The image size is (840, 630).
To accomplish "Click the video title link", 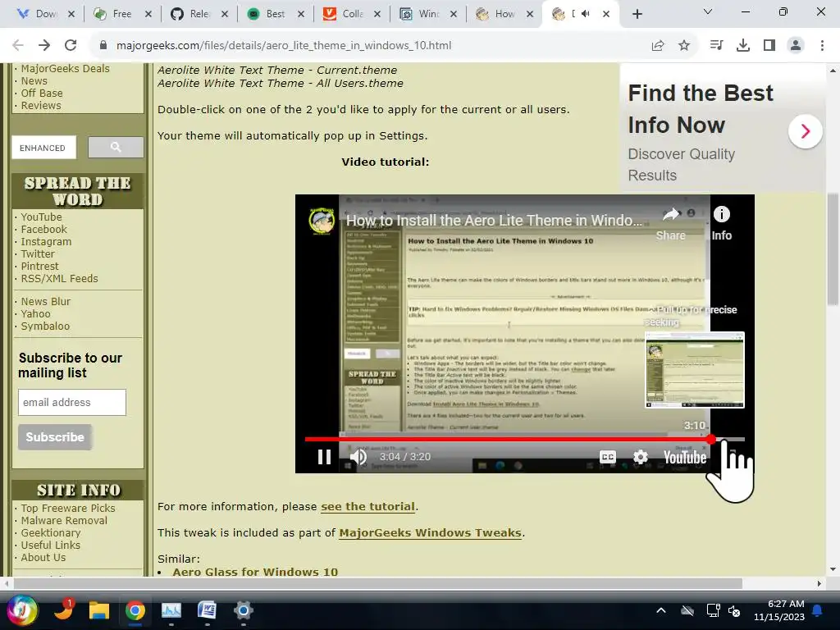I will click(x=493, y=220).
